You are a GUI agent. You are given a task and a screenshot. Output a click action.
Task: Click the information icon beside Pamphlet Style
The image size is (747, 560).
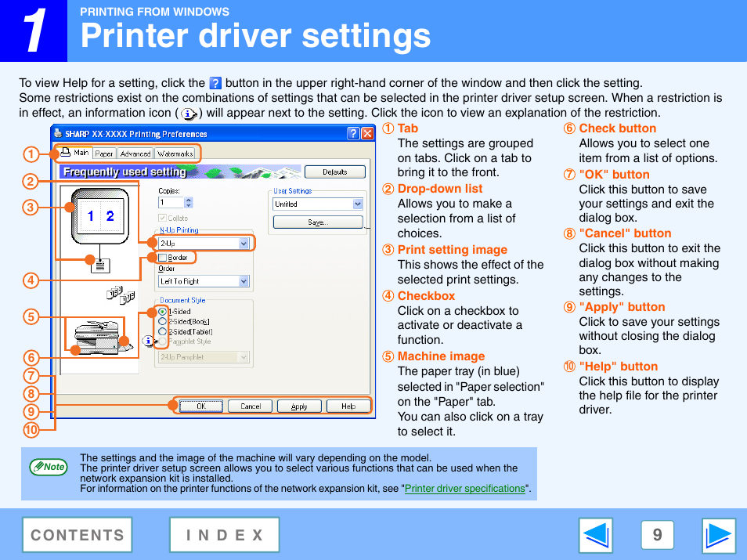pos(148,341)
